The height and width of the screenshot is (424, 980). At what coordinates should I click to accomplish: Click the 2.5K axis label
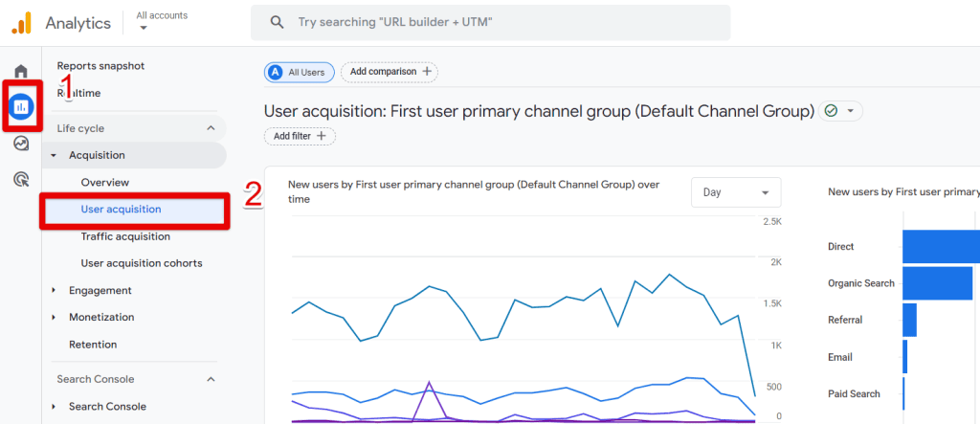[772, 222]
